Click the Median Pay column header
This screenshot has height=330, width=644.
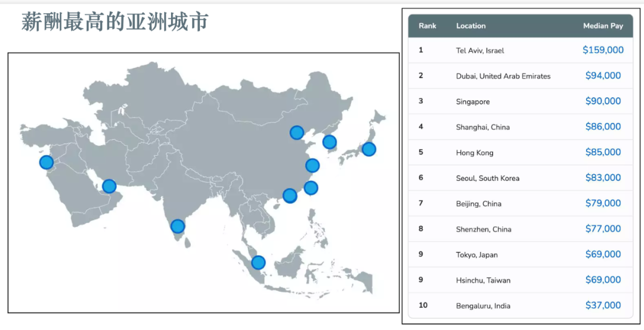pyautogui.click(x=603, y=26)
